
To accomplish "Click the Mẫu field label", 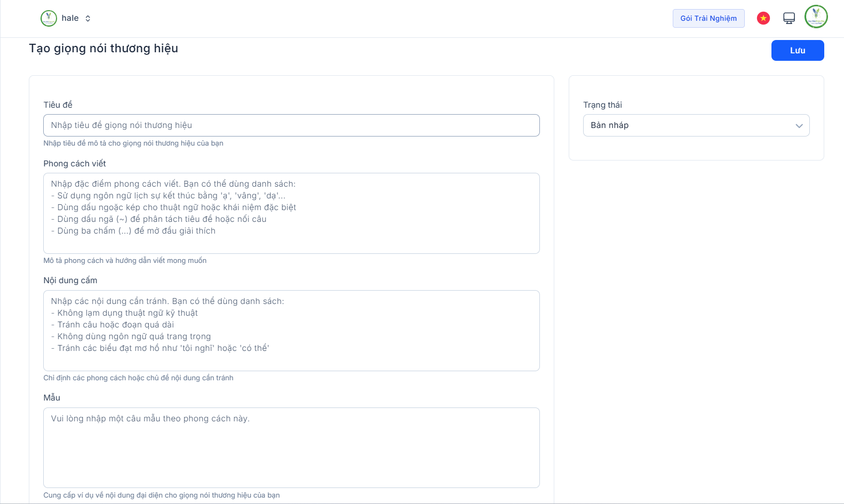I will (52, 398).
